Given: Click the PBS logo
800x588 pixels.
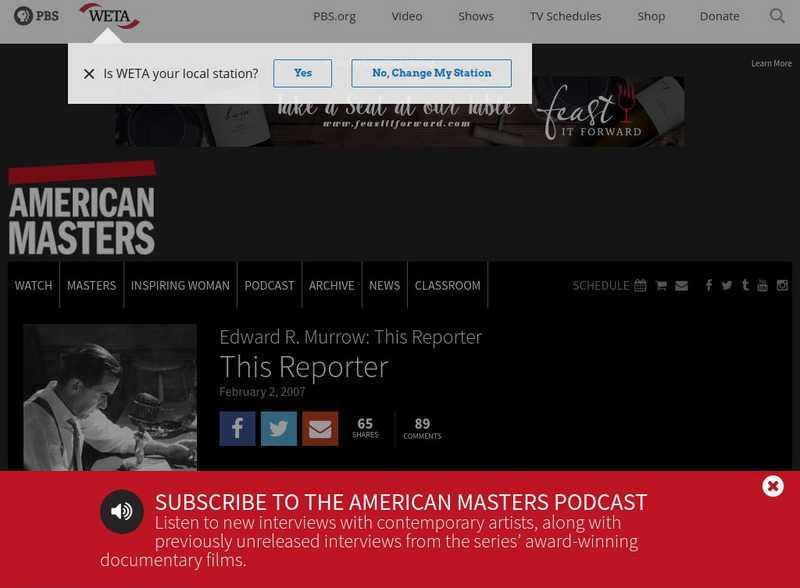Looking at the screenshot, I should [36, 16].
